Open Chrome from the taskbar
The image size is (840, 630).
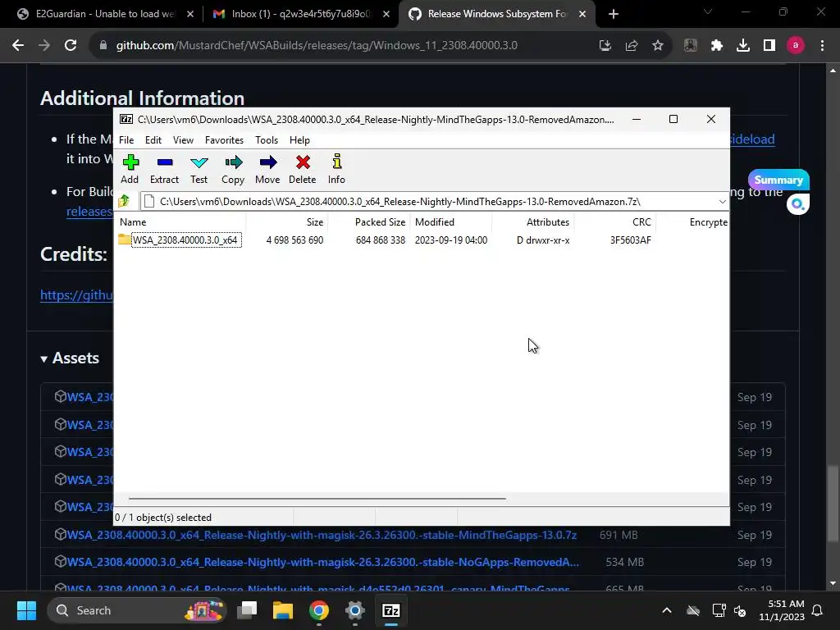(319, 610)
